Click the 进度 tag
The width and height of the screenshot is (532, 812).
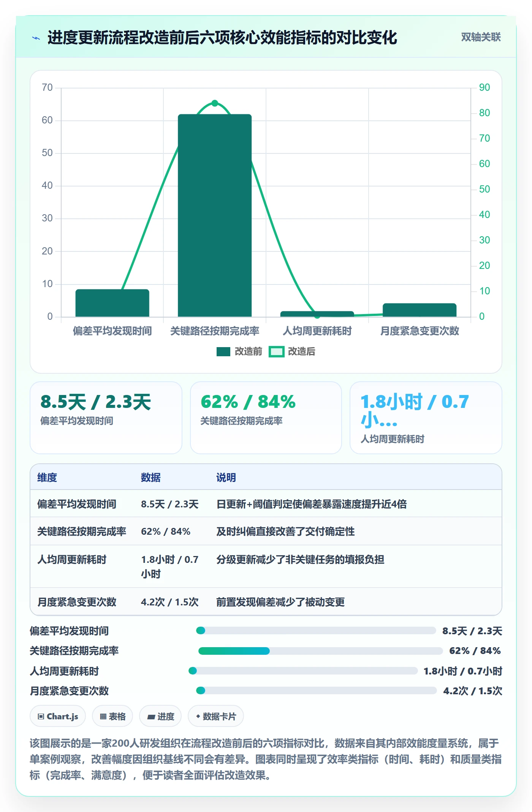[x=160, y=716]
